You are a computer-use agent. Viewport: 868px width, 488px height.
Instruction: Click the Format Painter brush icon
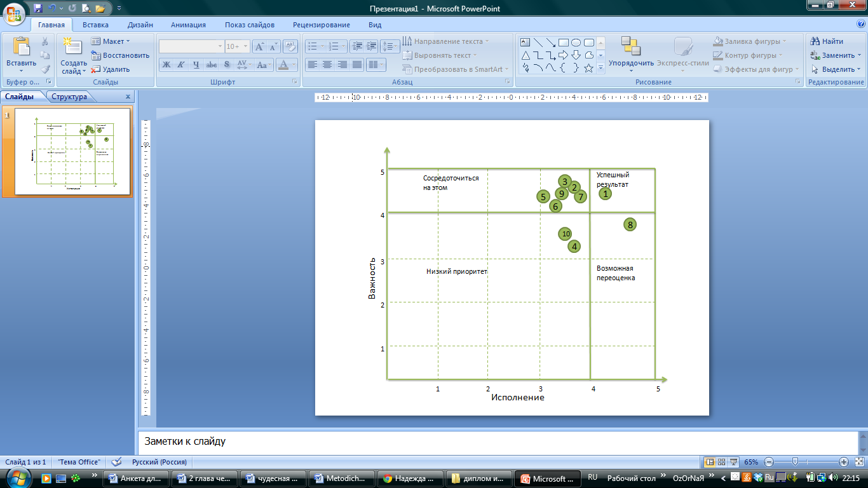(x=45, y=69)
